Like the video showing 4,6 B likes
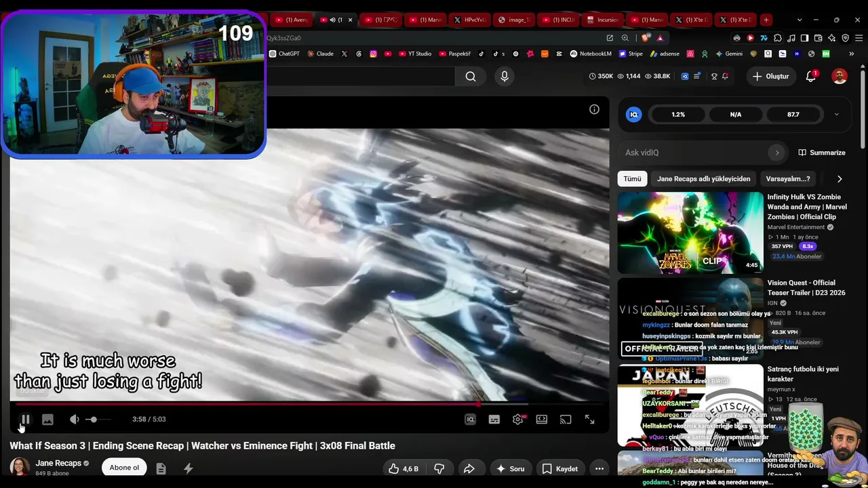868x488 pixels. click(x=403, y=468)
